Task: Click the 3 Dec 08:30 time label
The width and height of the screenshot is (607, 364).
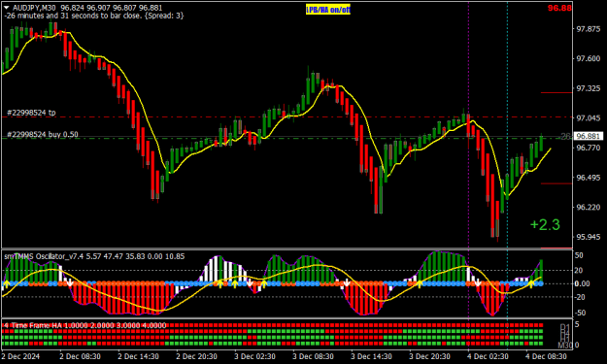Action: [313, 356]
